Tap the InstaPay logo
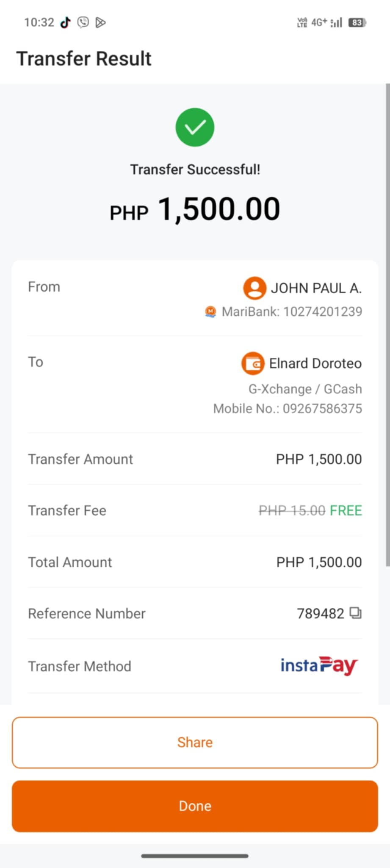The height and width of the screenshot is (868, 390). point(319,665)
